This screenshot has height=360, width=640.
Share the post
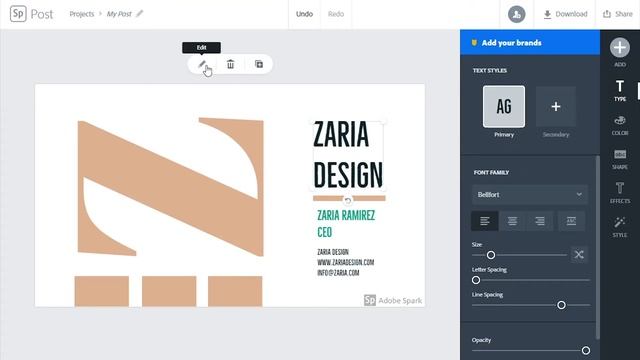[618, 14]
